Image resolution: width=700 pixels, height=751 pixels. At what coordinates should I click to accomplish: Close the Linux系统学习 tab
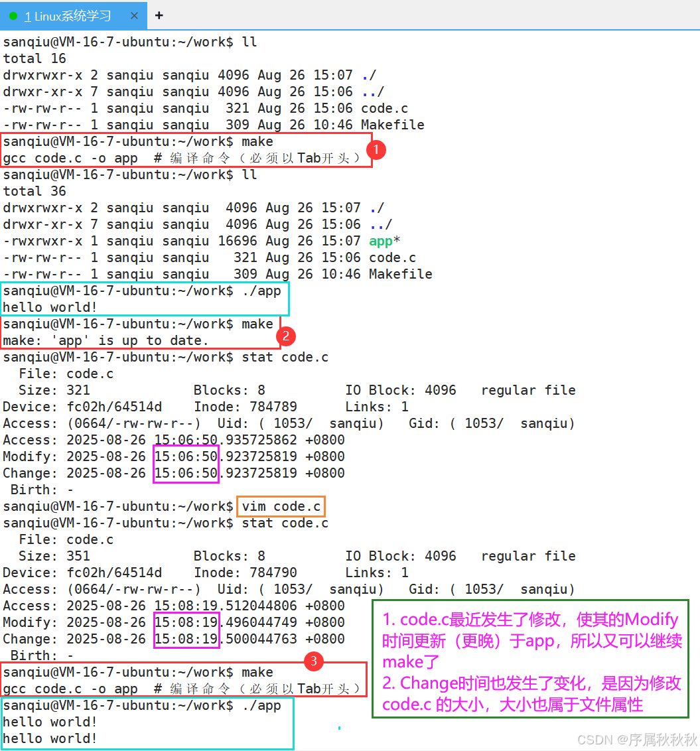(x=135, y=16)
